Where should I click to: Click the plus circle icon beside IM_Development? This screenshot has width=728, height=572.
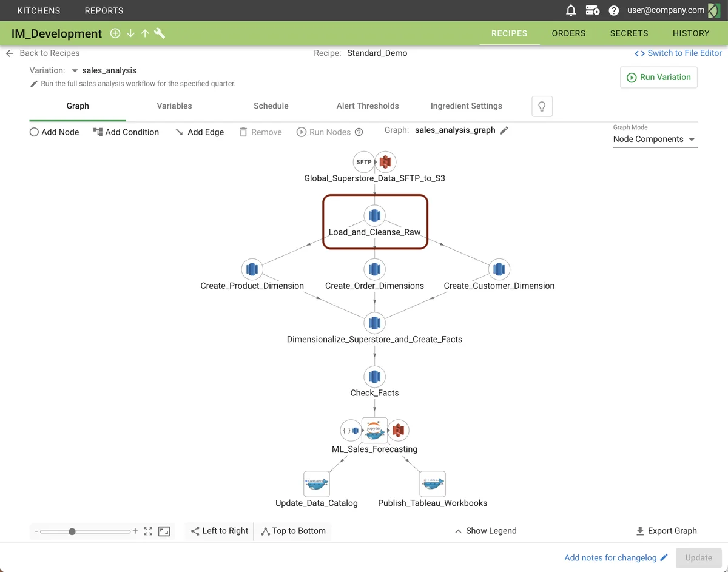[x=115, y=33]
